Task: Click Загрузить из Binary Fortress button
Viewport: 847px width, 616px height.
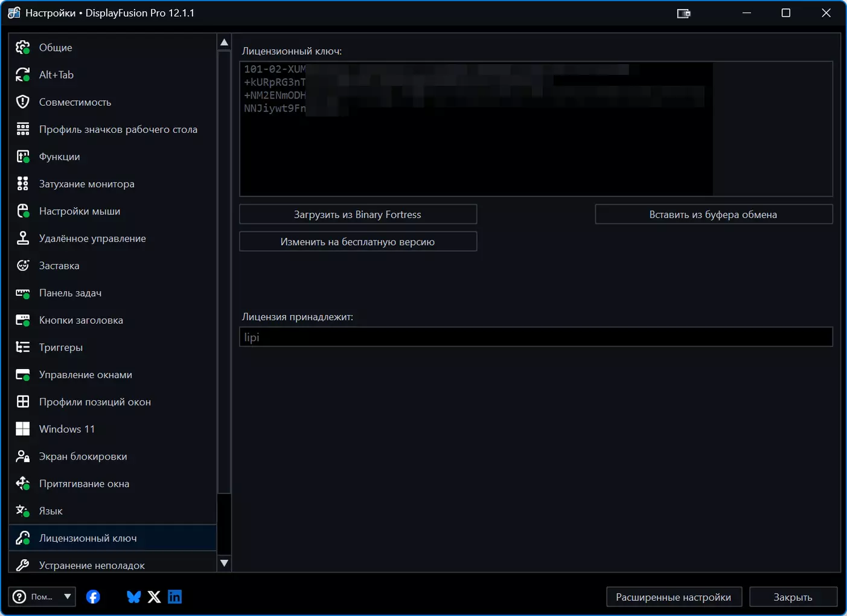Action: 358,214
